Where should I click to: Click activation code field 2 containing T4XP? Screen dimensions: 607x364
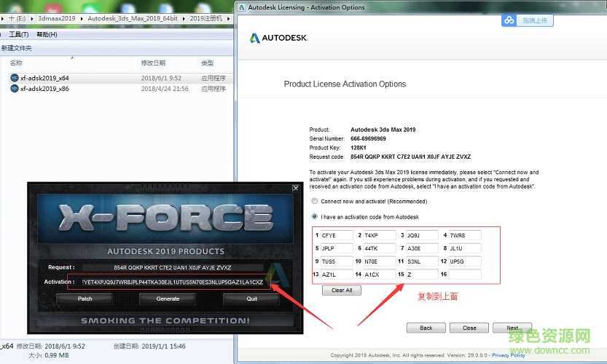380,235
